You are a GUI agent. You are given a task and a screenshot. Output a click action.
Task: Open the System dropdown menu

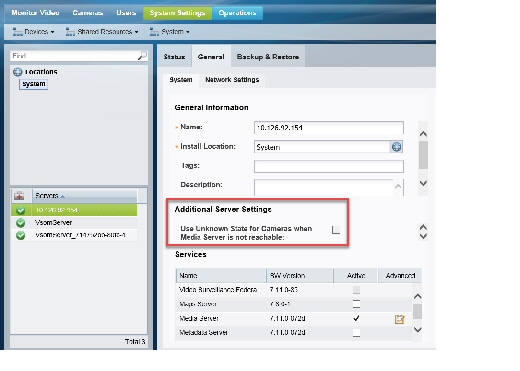coord(170,32)
